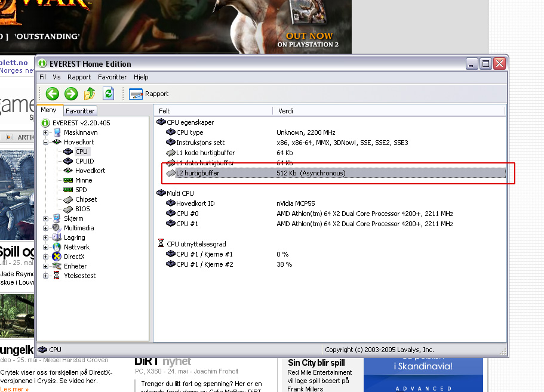The height and width of the screenshot is (392, 544).
Task: Expand the Nettverk tree node
Action: 45,247
